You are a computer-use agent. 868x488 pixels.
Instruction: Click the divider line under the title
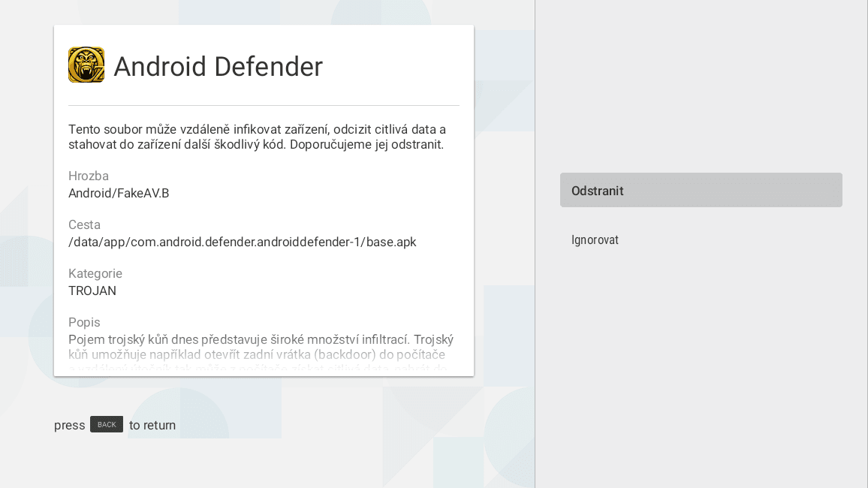coord(264,104)
